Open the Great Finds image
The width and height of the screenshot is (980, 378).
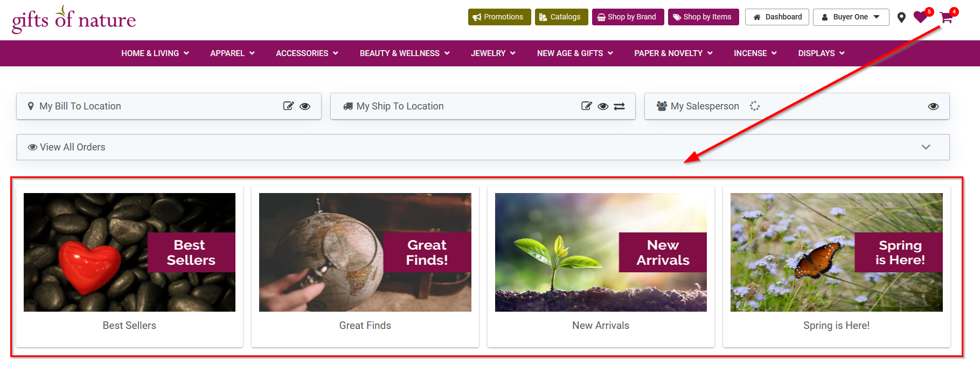tap(365, 252)
